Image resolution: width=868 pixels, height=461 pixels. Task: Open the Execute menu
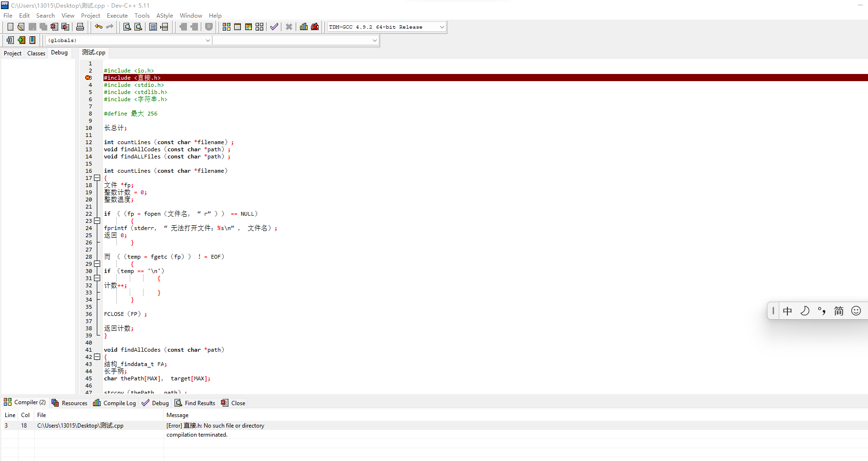point(117,16)
